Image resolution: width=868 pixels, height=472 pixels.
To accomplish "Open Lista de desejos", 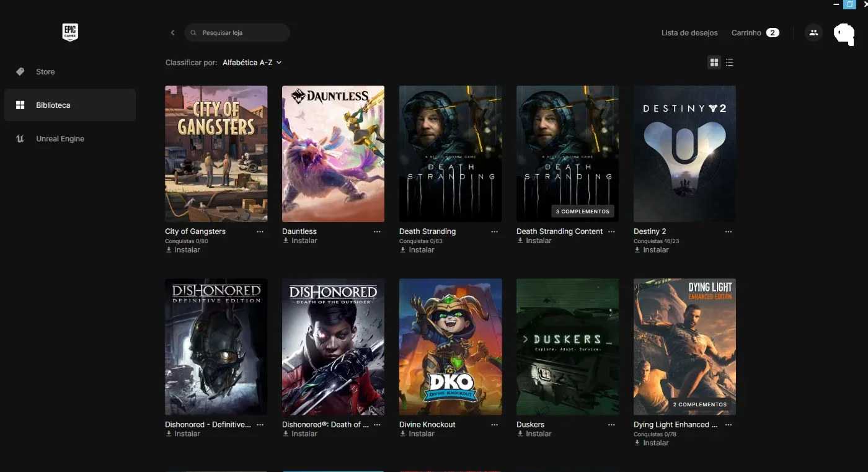I will click(x=689, y=33).
